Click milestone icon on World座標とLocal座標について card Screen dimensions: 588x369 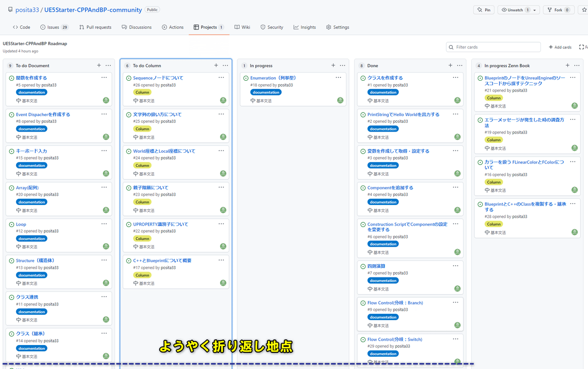[136, 174]
